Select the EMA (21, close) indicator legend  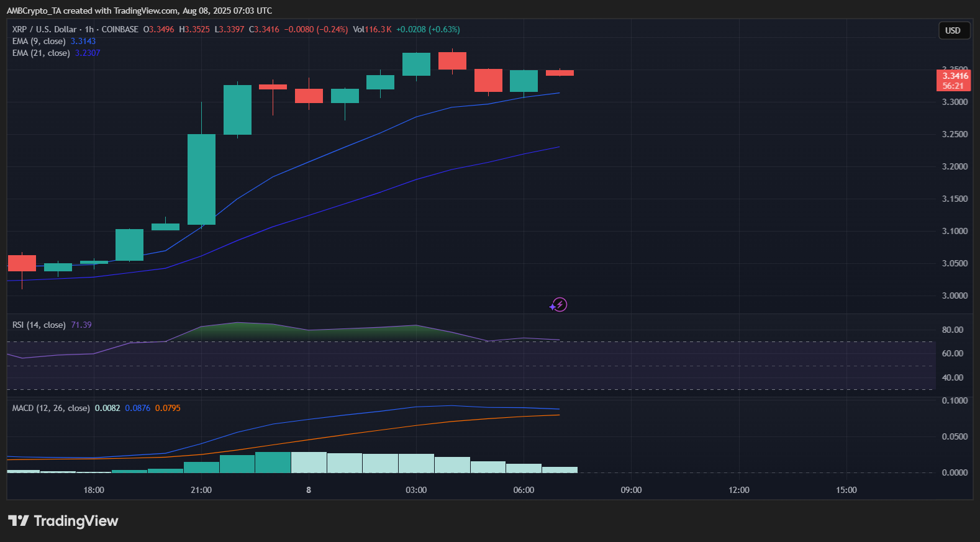point(41,53)
